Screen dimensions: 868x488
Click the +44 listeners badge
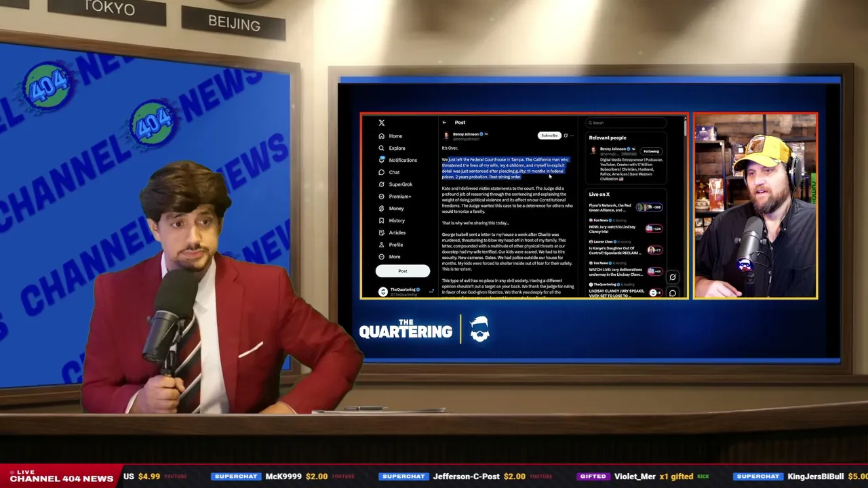pyautogui.click(x=654, y=272)
